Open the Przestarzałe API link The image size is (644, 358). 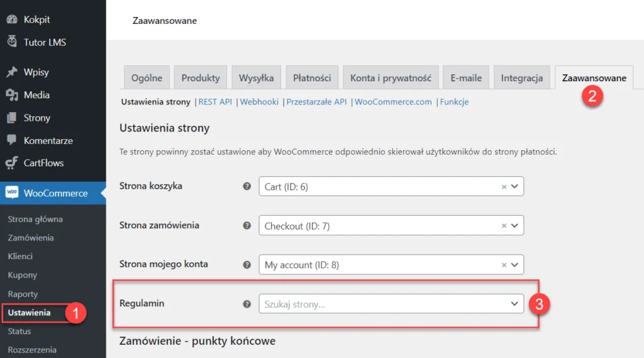coord(316,101)
